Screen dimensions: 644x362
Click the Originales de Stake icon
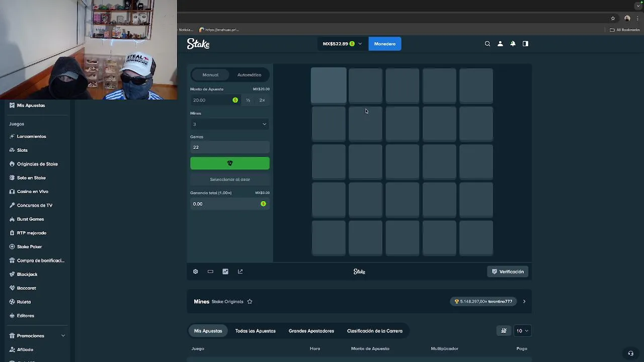[12, 164]
